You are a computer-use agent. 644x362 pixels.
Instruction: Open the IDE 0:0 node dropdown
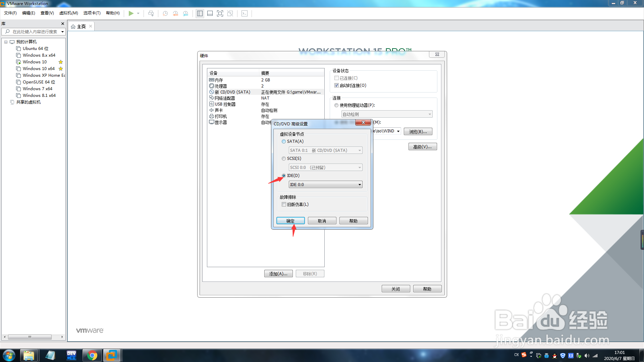(360, 185)
